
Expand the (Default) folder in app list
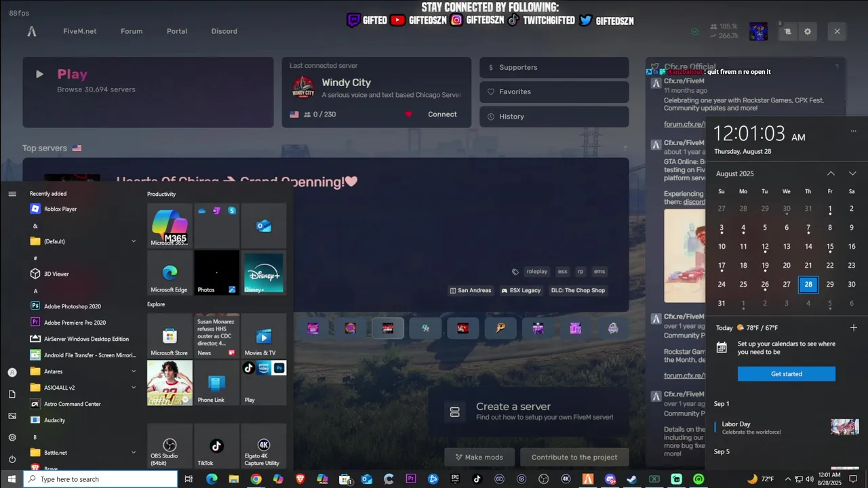click(x=83, y=241)
